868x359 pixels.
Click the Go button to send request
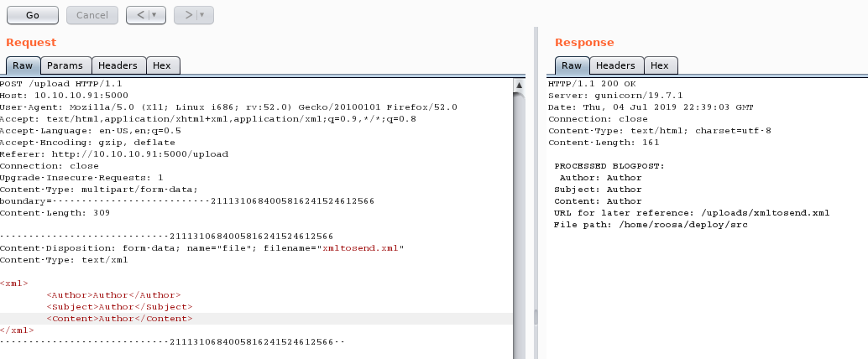(x=32, y=15)
